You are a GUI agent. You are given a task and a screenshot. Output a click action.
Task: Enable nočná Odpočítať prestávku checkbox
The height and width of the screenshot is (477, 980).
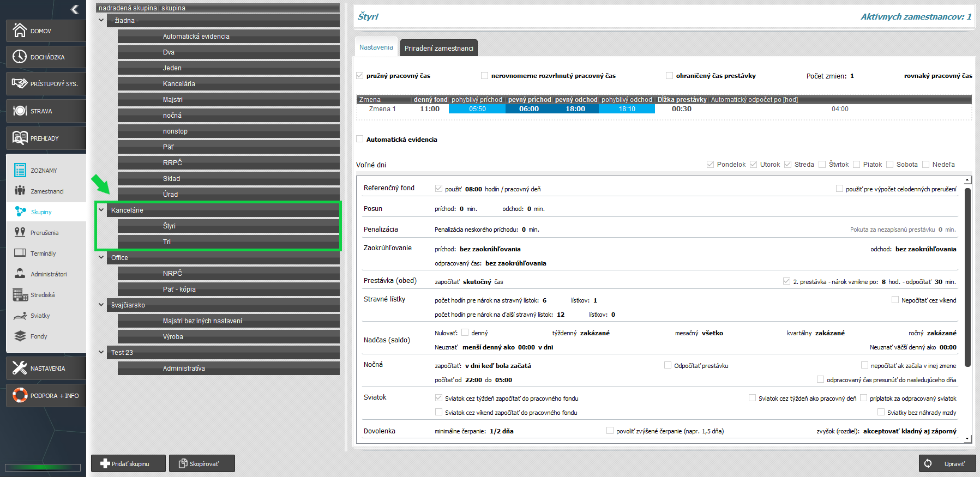coord(668,365)
